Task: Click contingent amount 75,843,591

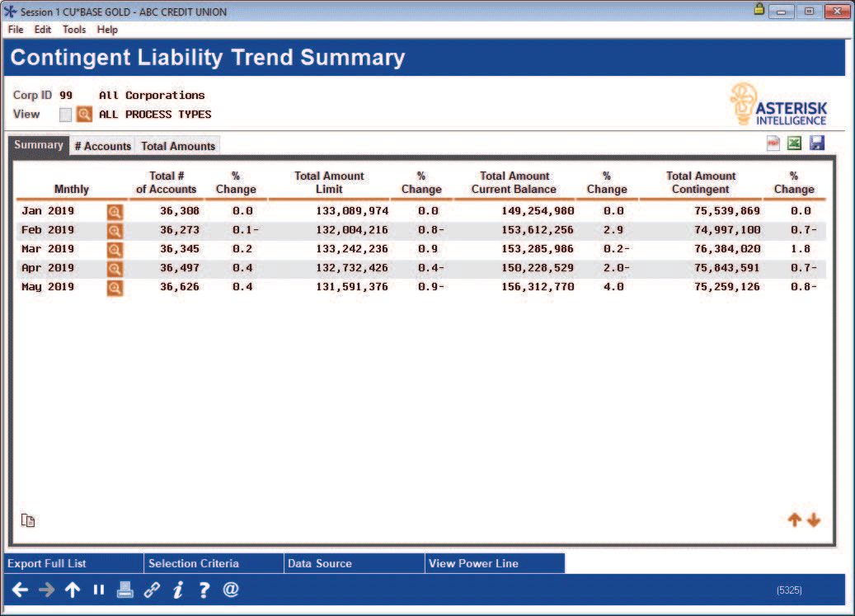Action: (x=727, y=268)
